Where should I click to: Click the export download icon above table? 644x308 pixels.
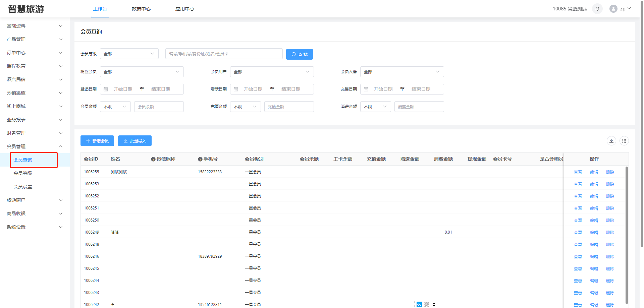tap(611, 141)
